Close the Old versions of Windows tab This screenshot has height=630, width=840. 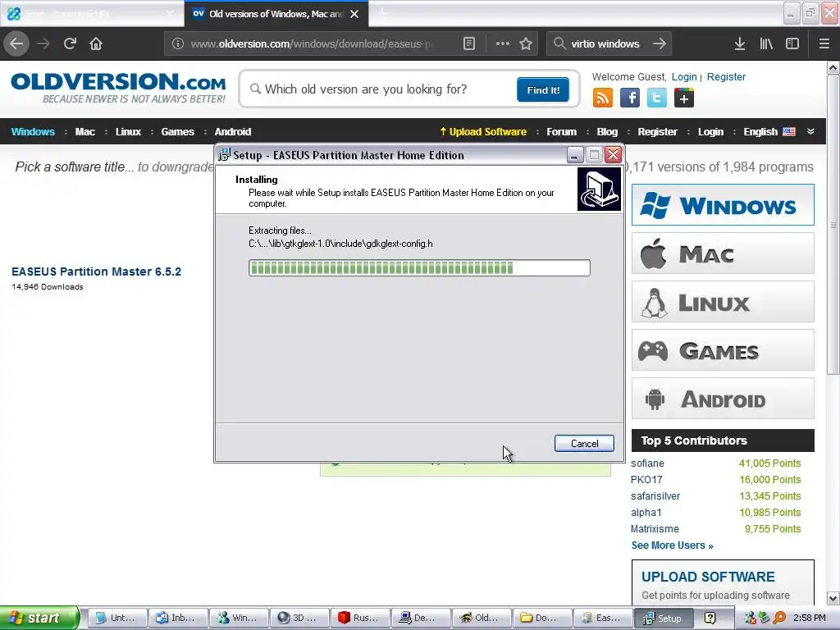(354, 14)
